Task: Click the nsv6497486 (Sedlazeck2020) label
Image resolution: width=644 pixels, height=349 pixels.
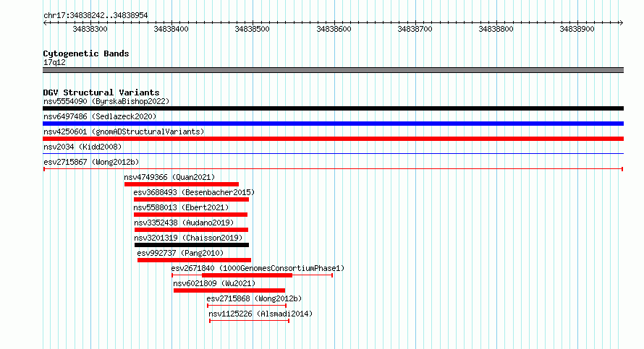Action: (100, 116)
